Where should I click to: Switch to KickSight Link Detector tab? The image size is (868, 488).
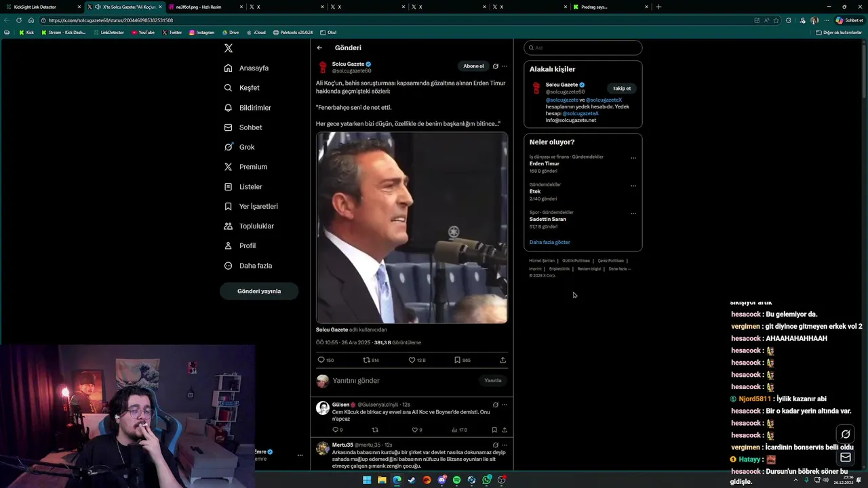tap(42, 7)
